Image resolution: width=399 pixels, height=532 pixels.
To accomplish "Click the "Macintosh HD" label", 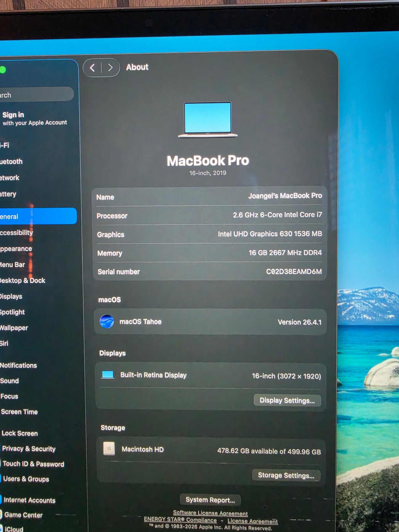I will point(142,449).
